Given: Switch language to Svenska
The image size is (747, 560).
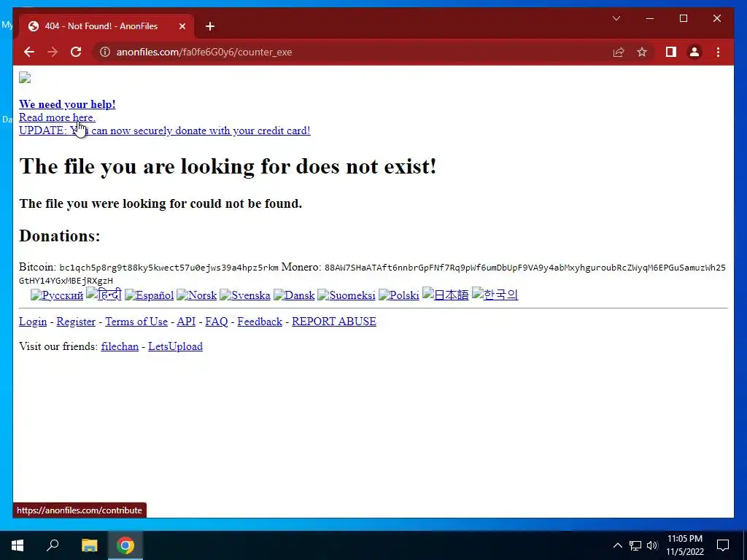Looking at the screenshot, I should (245, 295).
